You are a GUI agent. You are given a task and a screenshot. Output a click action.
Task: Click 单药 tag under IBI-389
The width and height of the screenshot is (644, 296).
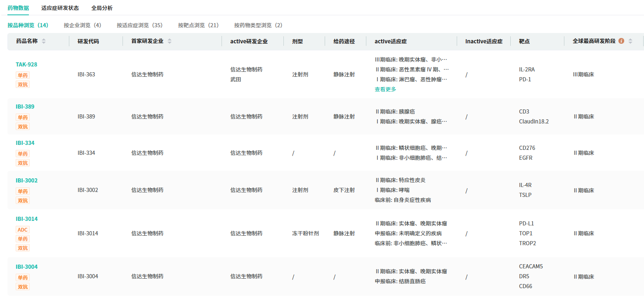click(23, 117)
